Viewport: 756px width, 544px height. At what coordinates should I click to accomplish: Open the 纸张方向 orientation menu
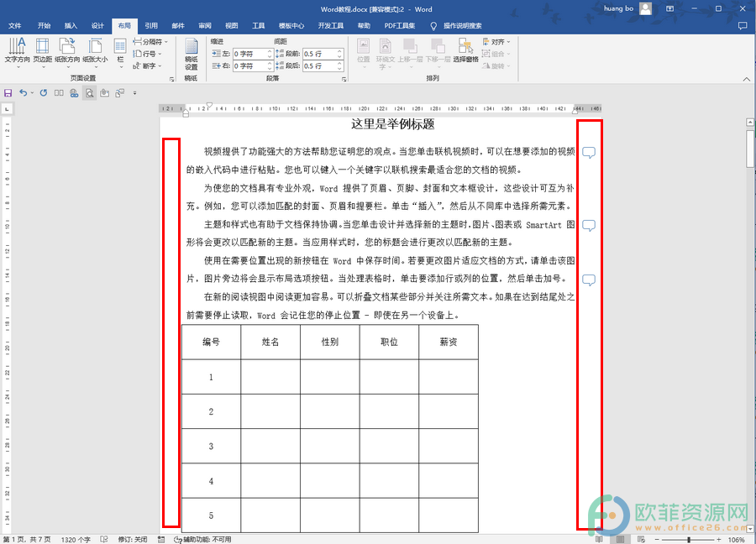point(67,52)
